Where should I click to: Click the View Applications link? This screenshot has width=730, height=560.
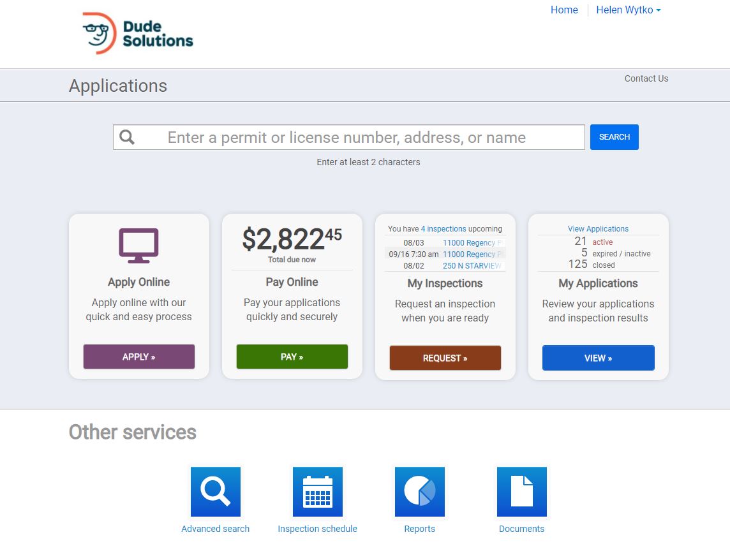598,228
